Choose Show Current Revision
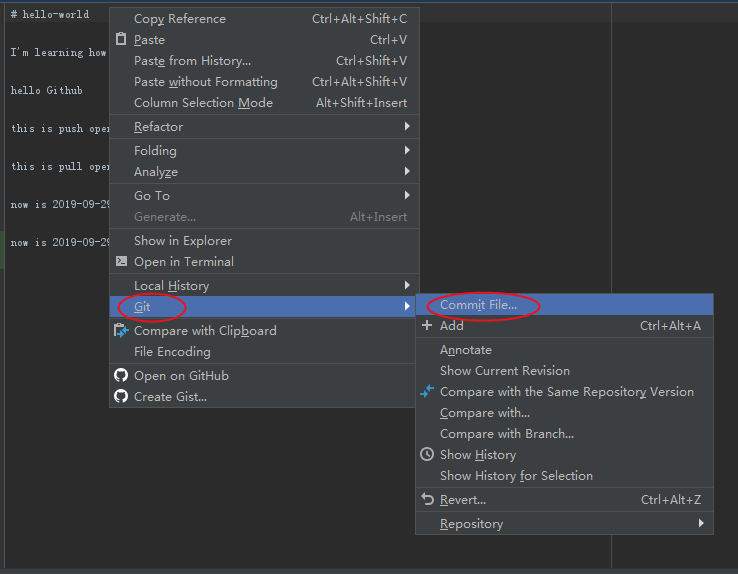This screenshot has height=574, width=738. (564, 371)
